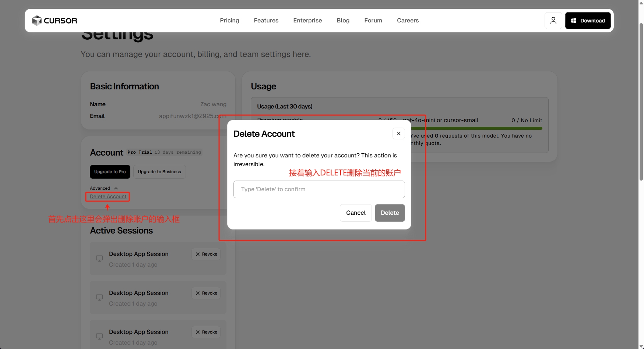Click the page vertical scrollbar thumb
The image size is (644, 349).
(x=641, y=102)
